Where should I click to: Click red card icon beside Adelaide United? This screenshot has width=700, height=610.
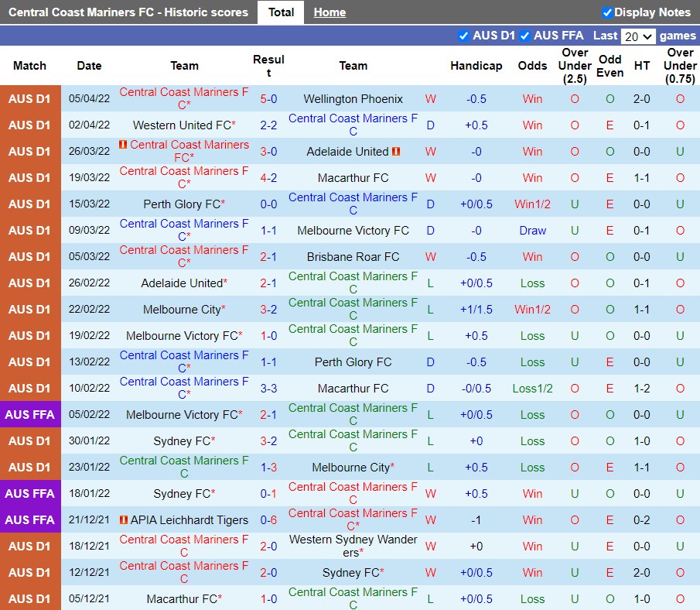pos(396,152)
